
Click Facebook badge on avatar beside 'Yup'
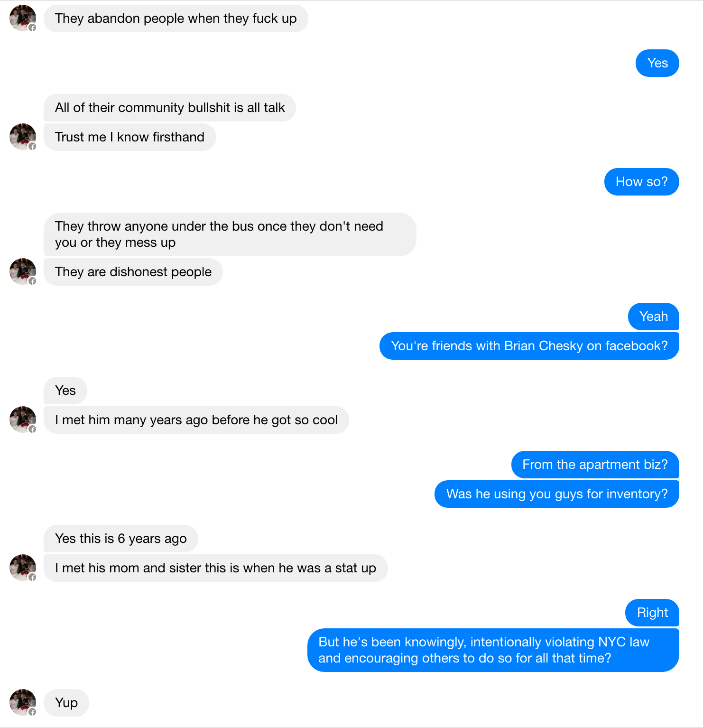(32, 712)
